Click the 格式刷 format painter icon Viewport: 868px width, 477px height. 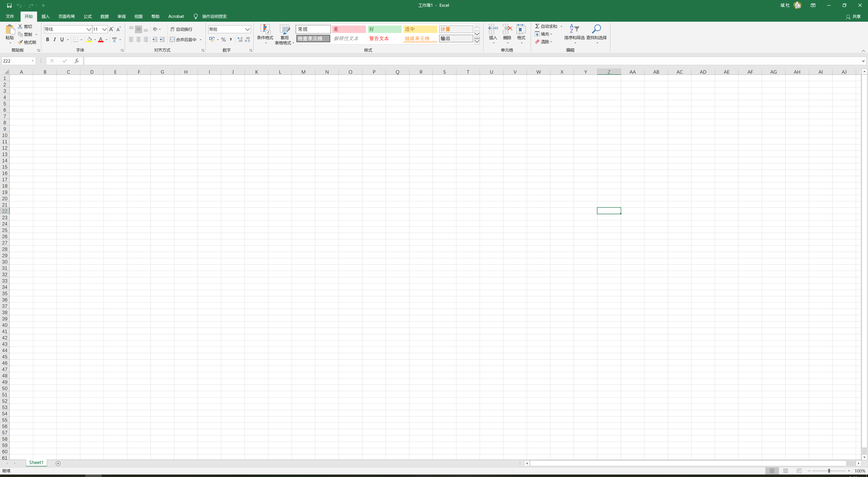pos(21,42)
